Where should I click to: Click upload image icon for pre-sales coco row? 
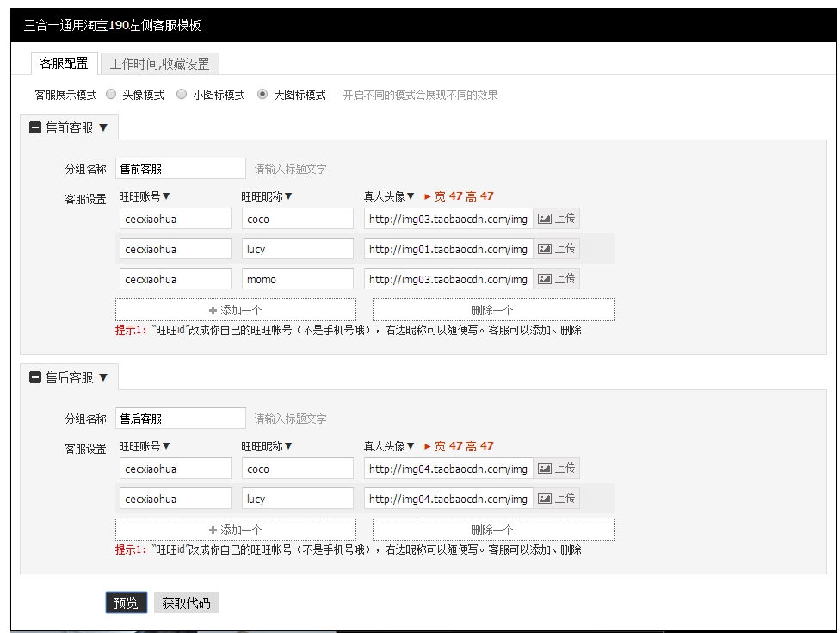545,219
